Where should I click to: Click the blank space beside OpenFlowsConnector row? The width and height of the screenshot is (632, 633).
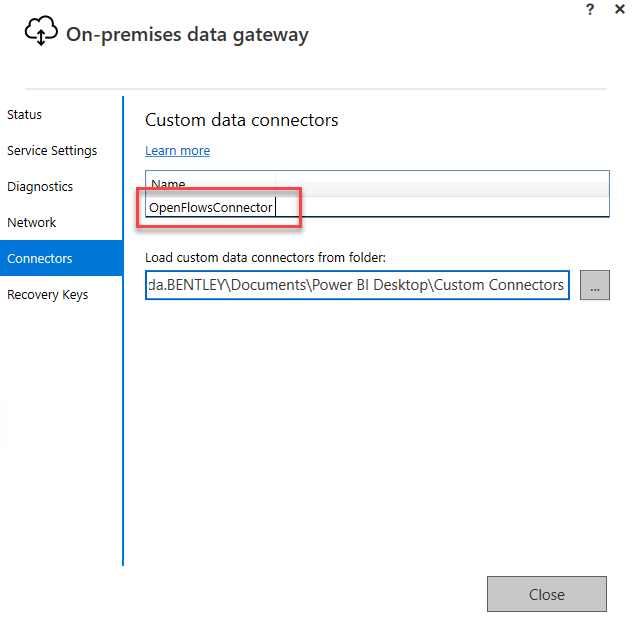coord(450,208)
